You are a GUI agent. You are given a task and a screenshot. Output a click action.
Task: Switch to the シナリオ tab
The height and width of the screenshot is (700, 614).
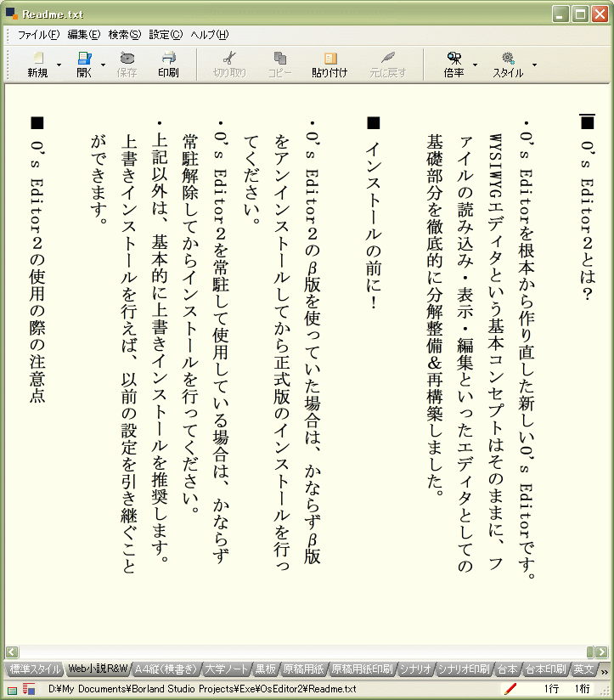tap(415, 669)
